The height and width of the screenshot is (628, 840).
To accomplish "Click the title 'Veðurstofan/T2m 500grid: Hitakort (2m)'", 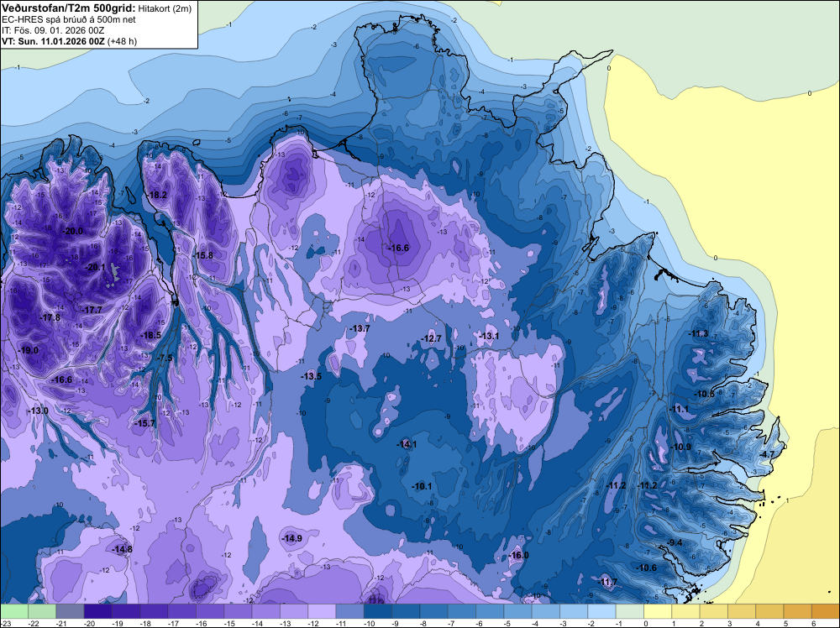I will (95, 8).
